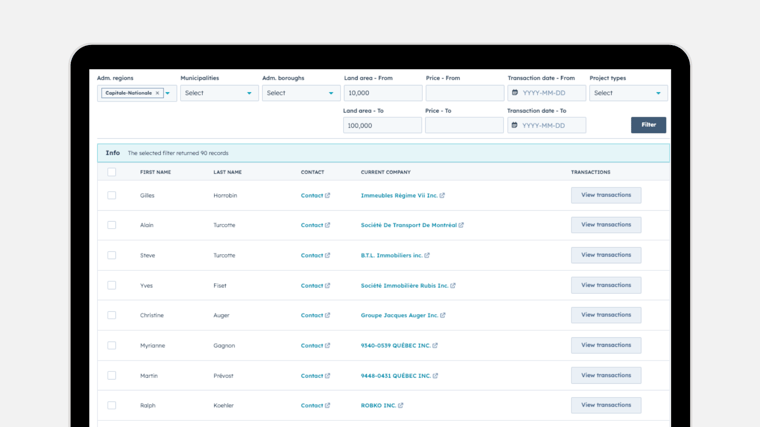This screenshot has width=760, height=427.
Task: Open Société Immobilière Rubis Inc. link
Action: [x=404, y=285]
